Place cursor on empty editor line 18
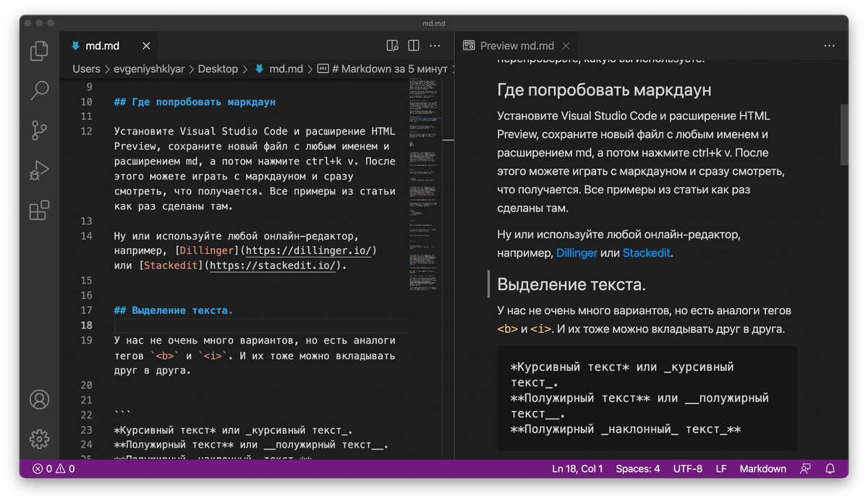This screenshot has width=868, height=502. tap(260, 326)
